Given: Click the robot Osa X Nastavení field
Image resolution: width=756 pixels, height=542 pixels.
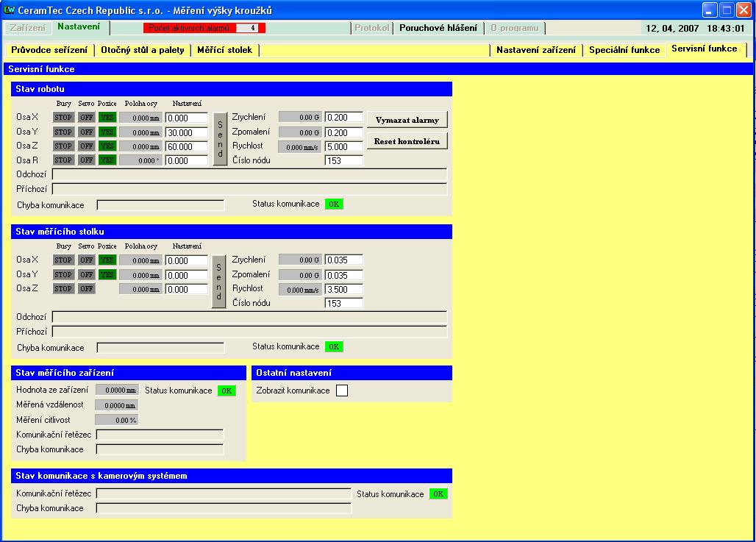Looking at the screenshot, I should coord(186,118).
